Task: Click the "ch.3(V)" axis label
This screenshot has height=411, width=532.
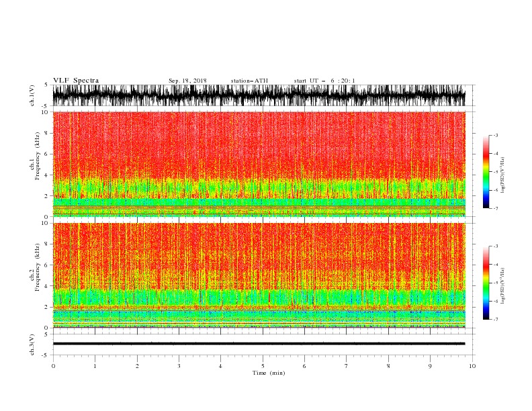Action: (x=32, y=345)
